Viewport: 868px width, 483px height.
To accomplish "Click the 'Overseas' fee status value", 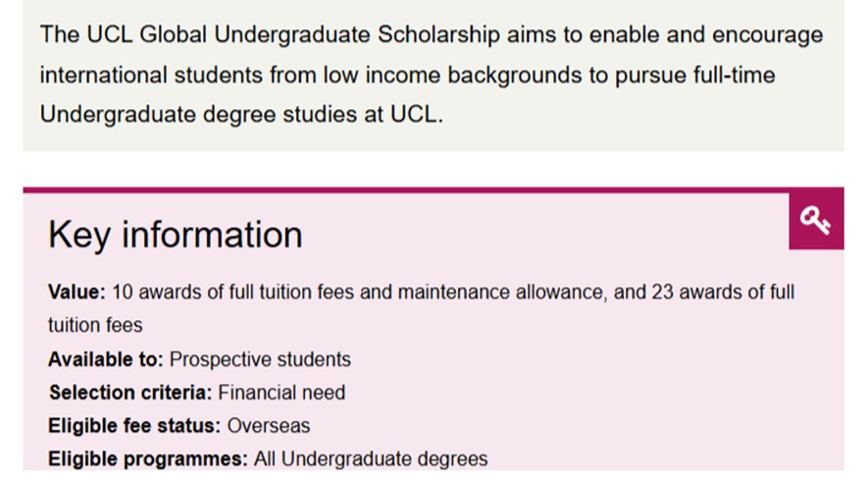I will coord(269,426).
